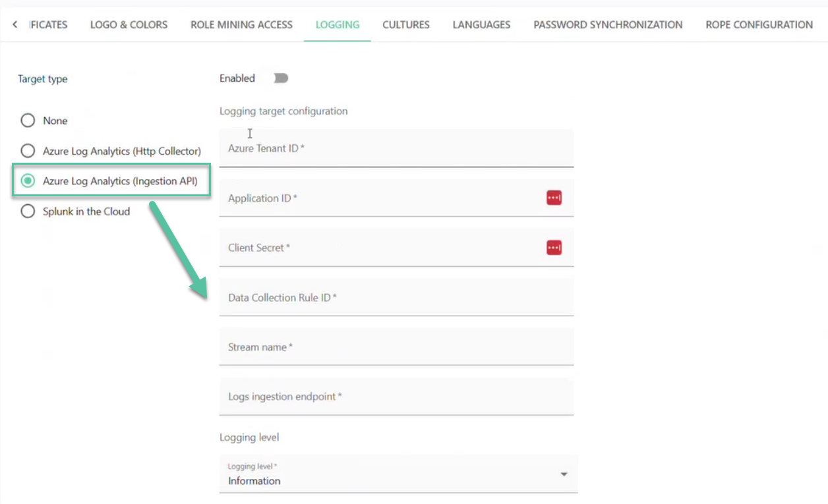Focus the Stream name field

(x=396, y=347)
